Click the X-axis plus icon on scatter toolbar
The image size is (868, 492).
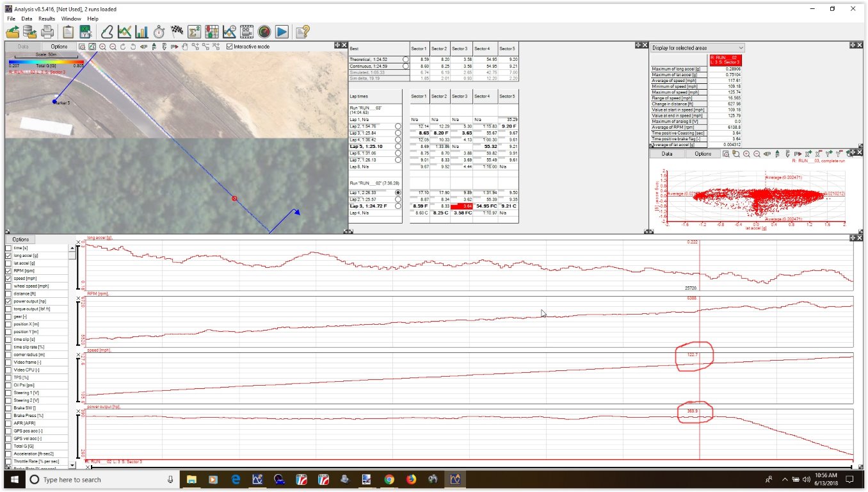click(808, 154)
